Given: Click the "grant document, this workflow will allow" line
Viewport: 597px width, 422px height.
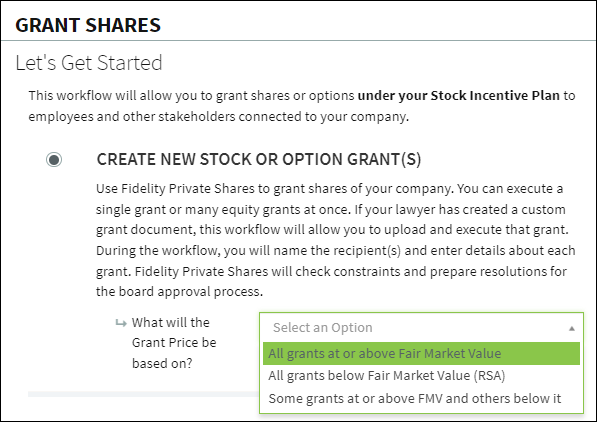Looking at the screenshot, I should 332,230.
